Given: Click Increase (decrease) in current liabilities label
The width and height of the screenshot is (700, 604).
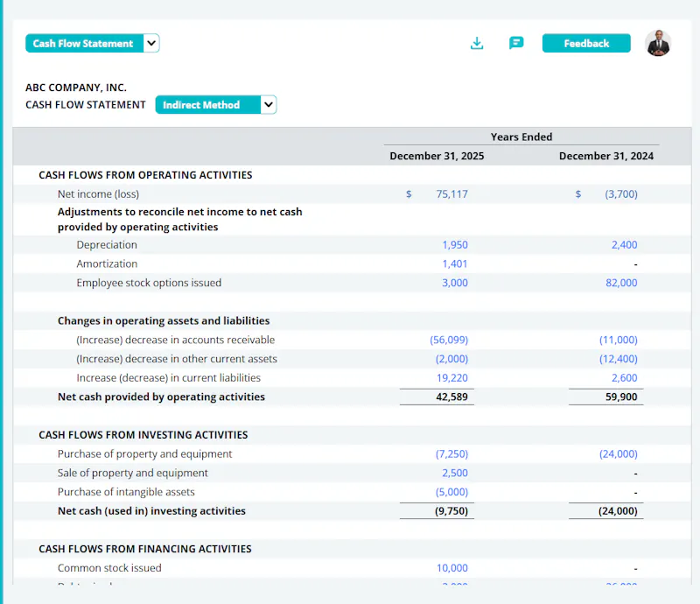Looking at the screenshot, I should (x=168, y=378).
